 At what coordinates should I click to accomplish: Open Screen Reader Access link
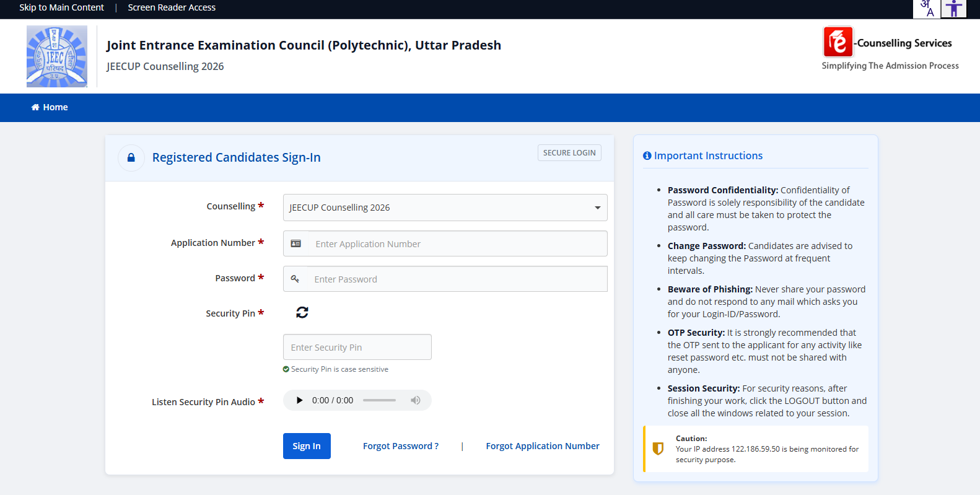coord(172,7)
